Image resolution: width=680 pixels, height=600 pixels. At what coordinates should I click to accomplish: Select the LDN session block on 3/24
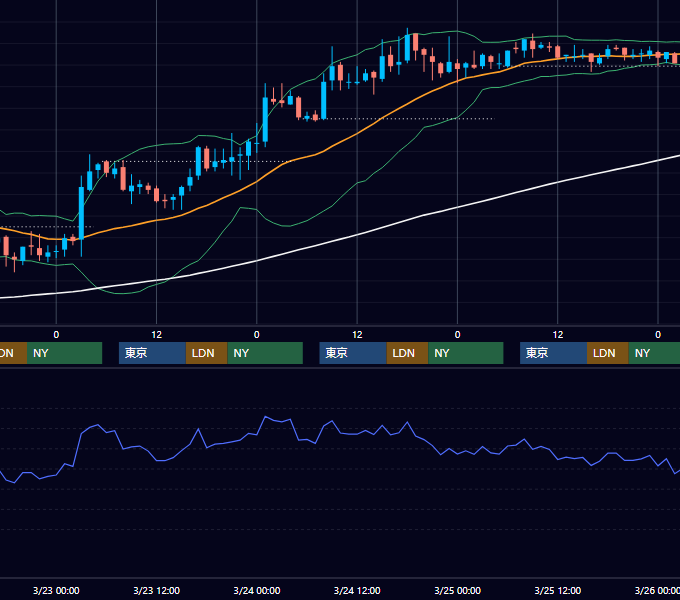click(407, 353)
